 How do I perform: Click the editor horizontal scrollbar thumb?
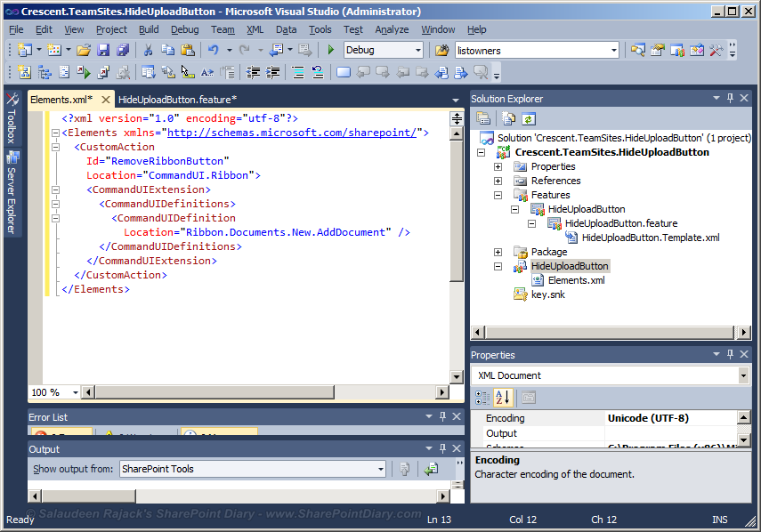pos(215,391)
